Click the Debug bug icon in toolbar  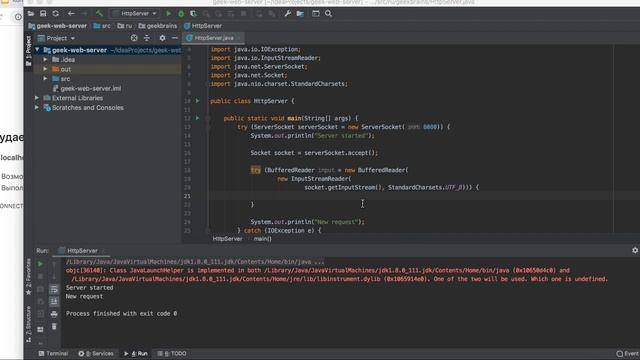(x=181, y=13)
